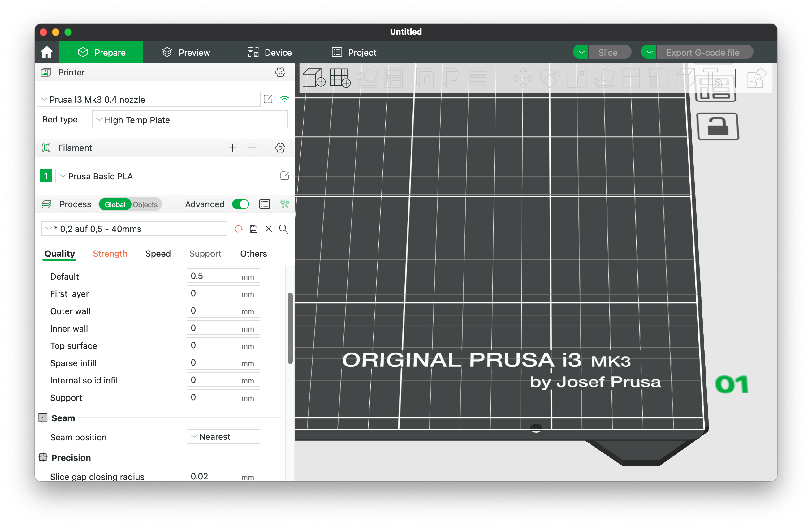Switch to the Device tab

(x=270, y=52)
